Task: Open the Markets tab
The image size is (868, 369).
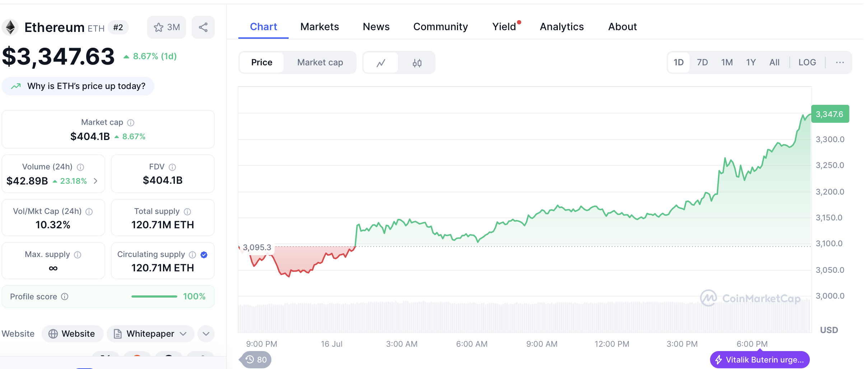Action: [x=319, y=27]
